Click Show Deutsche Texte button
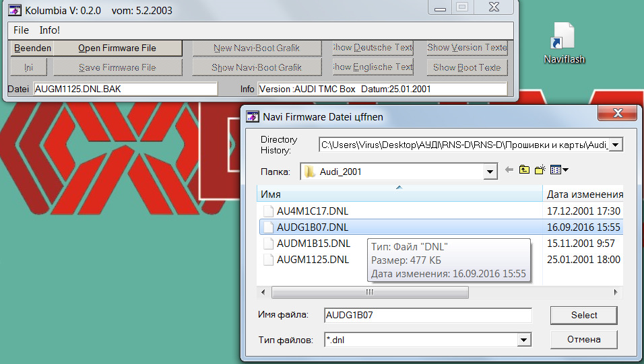 373,48
